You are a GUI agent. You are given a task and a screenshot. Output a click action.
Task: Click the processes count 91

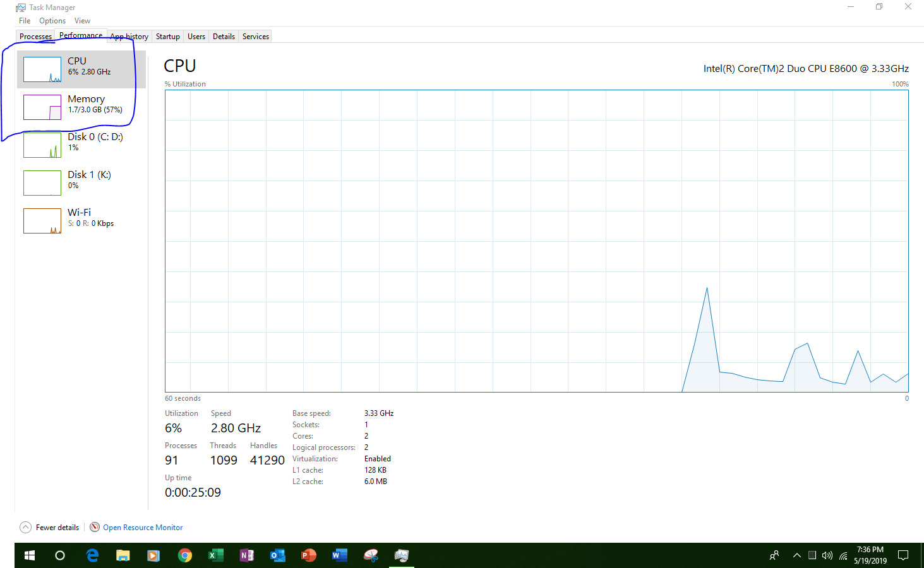(x=171, y=460)
